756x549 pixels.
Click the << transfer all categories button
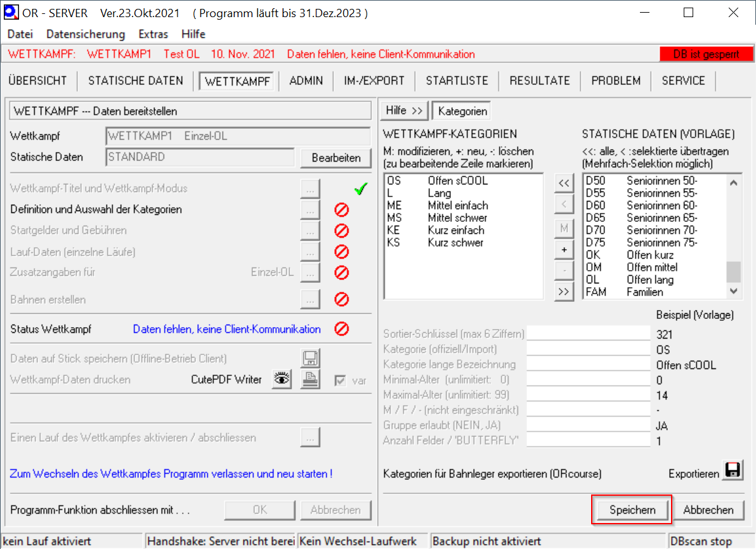[x=563, y=183]
